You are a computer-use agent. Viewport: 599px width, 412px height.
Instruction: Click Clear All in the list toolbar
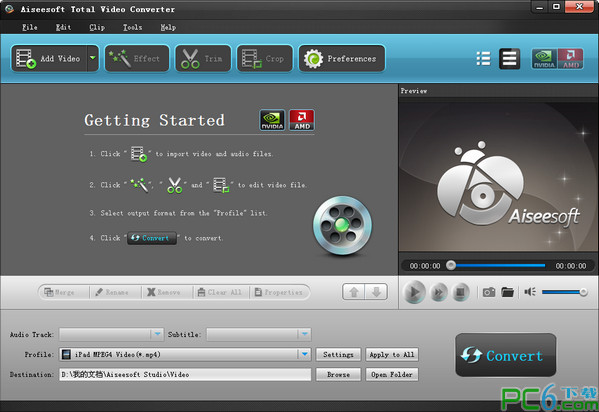click(221, 292)
